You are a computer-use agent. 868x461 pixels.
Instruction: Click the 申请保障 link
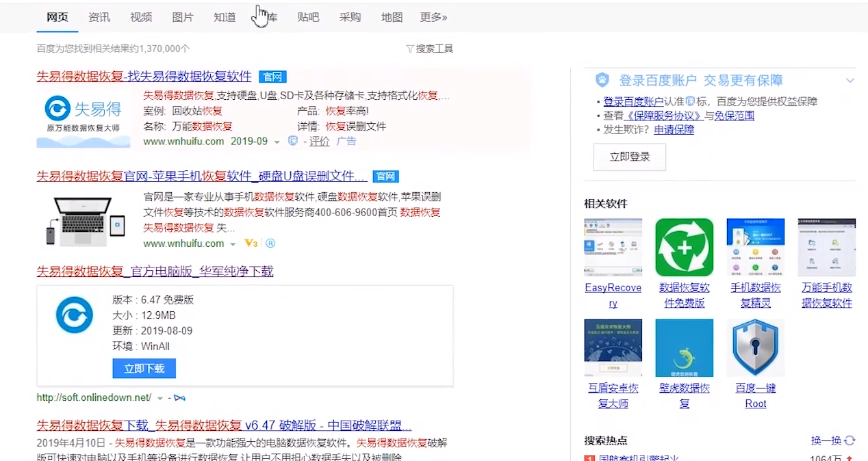(674, 129)
